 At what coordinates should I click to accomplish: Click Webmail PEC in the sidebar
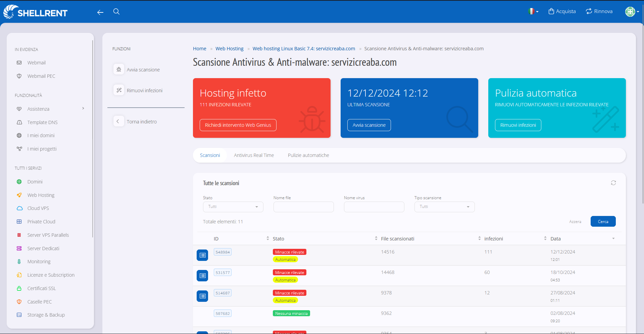41,76
